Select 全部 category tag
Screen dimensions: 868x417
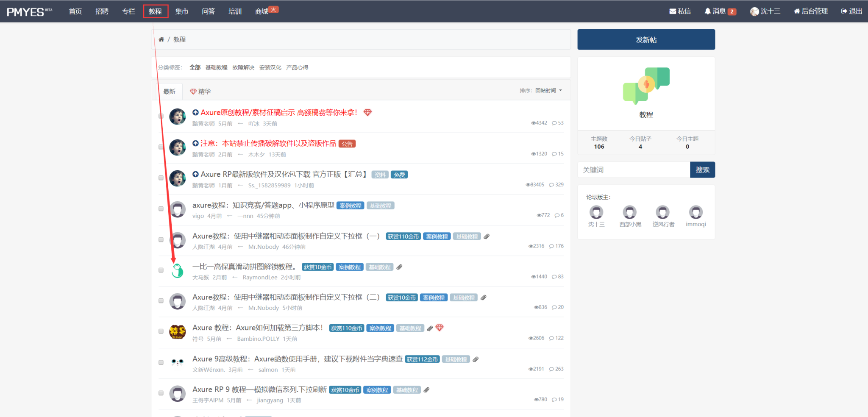(x=195, y=67)
